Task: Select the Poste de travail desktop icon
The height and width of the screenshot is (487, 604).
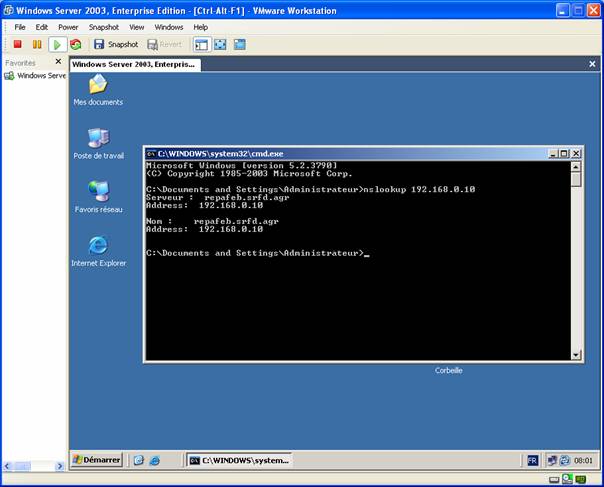Action: [x=99, y=144]
